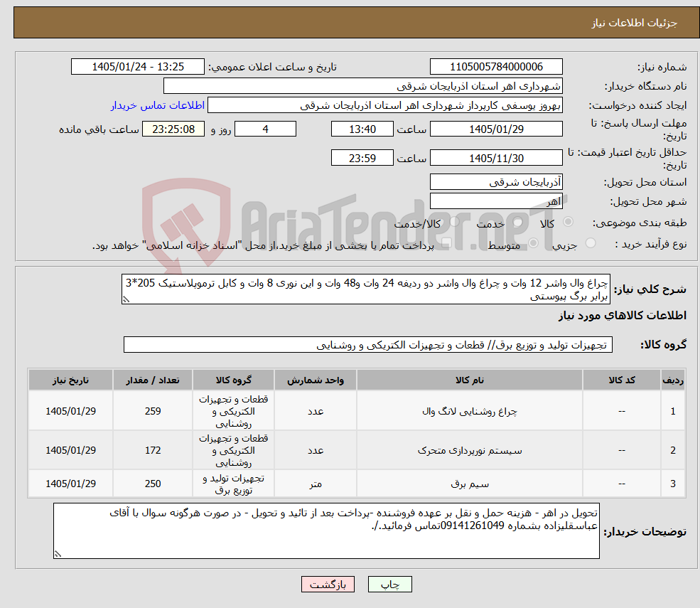Click quantity cell 250

153,484
